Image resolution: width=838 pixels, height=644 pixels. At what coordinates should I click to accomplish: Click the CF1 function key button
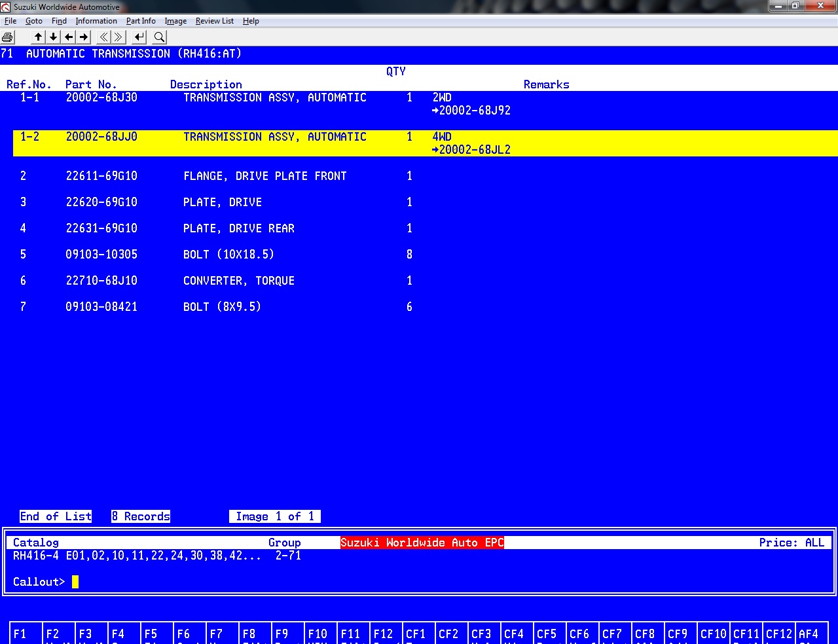pos(419,634)
